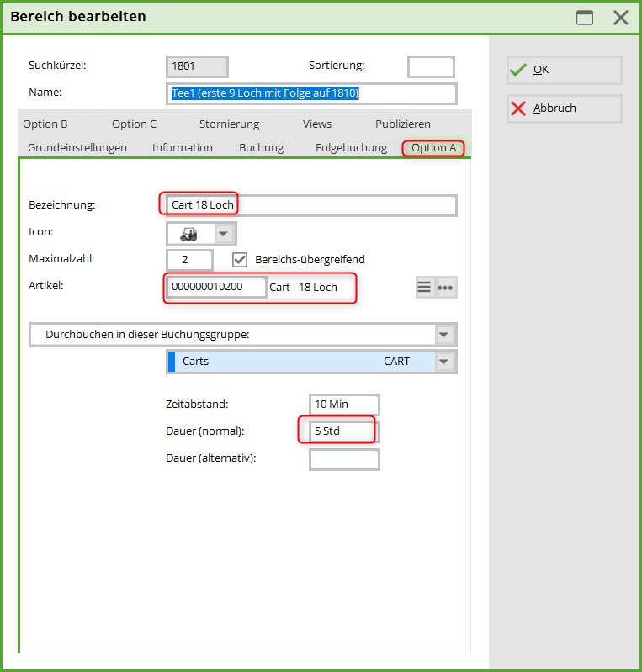Click the empty Dauer (alternativ) field

(x=344, y=459)
